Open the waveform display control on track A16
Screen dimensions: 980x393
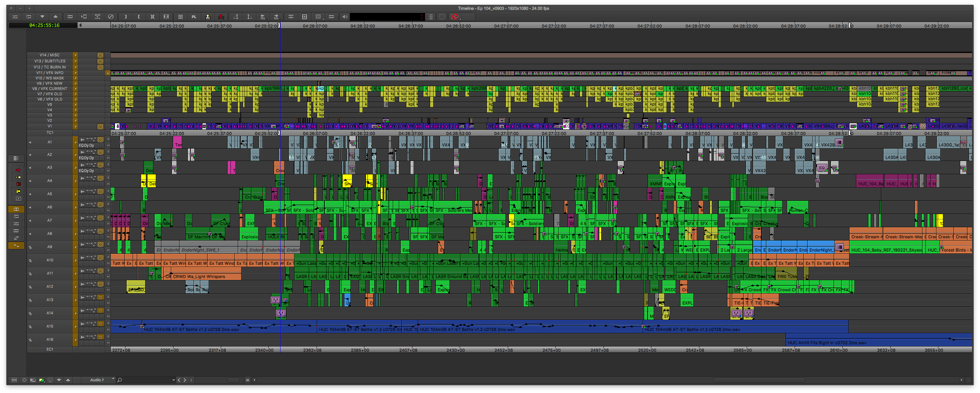82,337
